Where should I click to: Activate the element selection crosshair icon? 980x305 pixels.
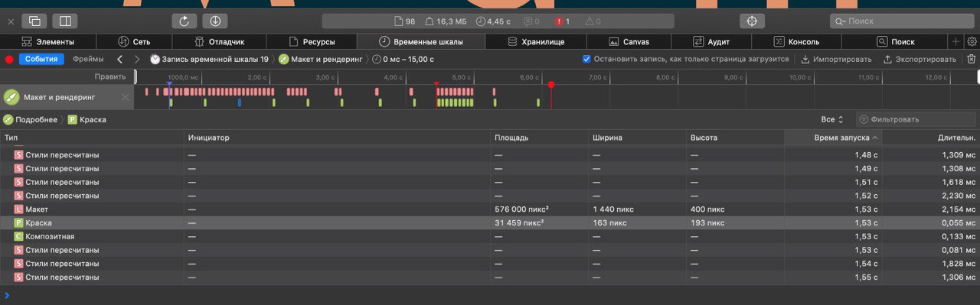point(752,21)
